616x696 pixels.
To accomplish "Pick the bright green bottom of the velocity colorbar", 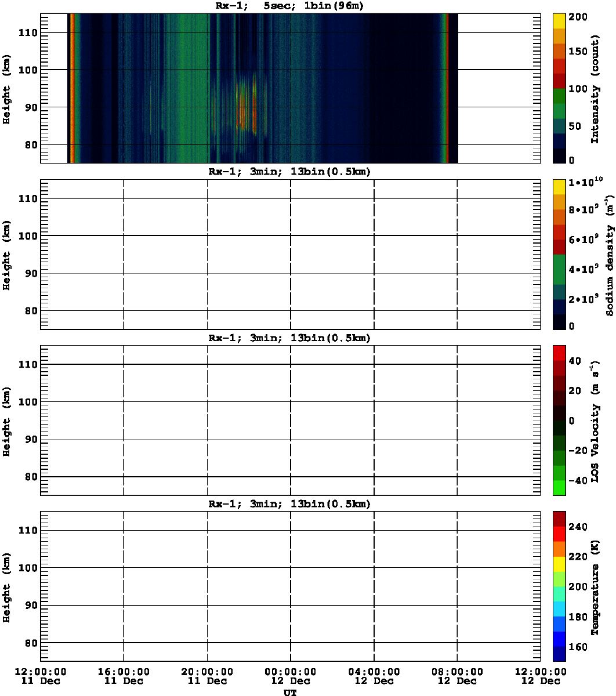I will pos(559,488).
